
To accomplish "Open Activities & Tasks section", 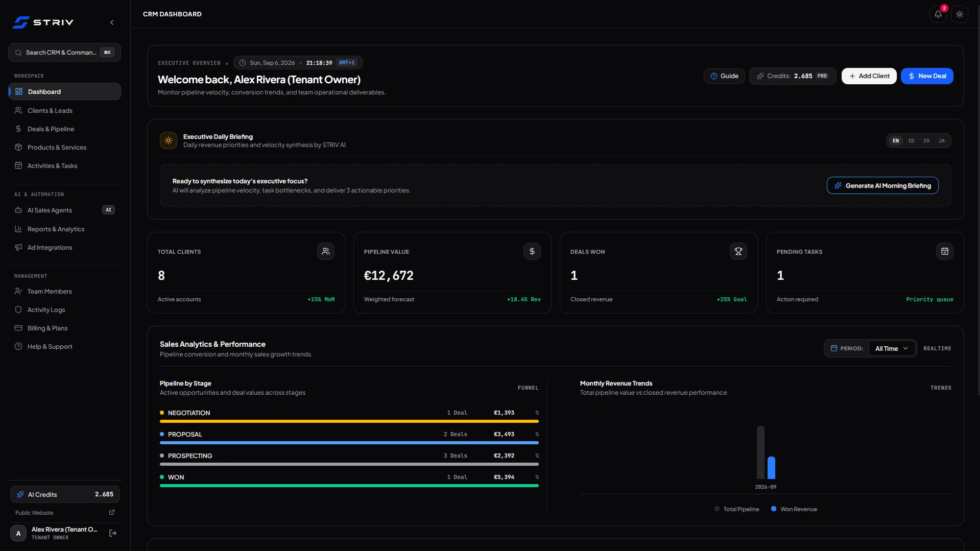I will [x=64, y=166].
